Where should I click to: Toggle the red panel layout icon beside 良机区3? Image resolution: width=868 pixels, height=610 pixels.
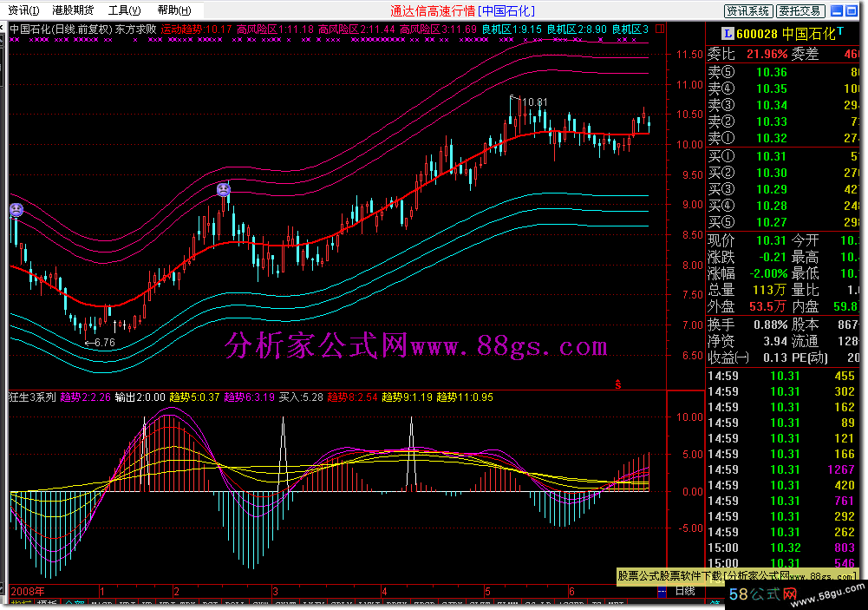659,29
